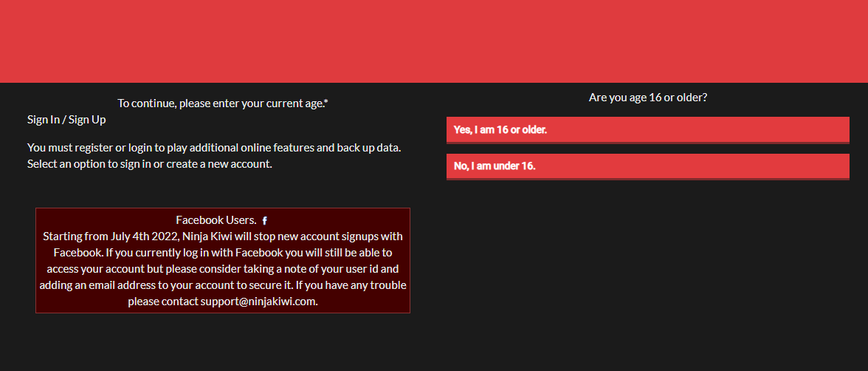Screen dimensions: 868x371
Task: Click the asterisk after the age prompt
Action: [326, 102]
